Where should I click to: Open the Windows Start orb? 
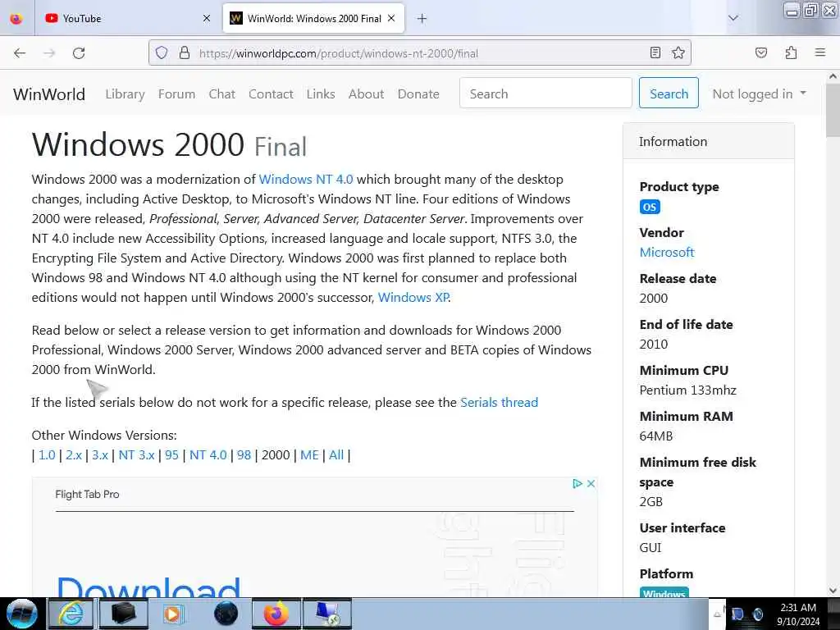[x=22, y=614]
